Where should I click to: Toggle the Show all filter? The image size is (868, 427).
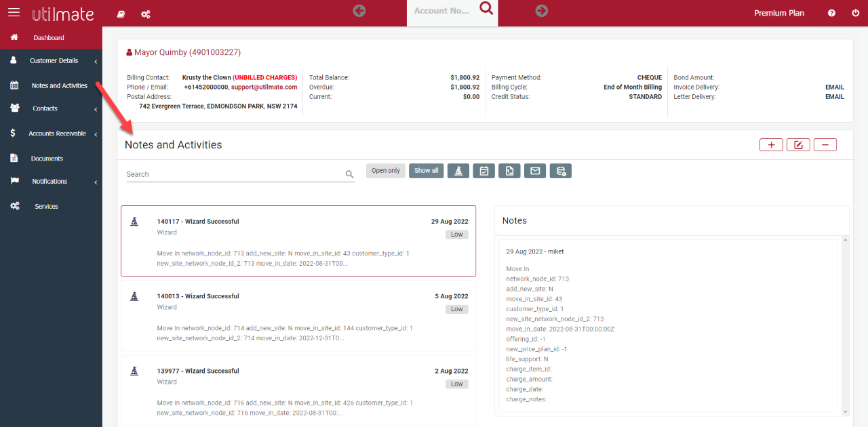(426, 171)
